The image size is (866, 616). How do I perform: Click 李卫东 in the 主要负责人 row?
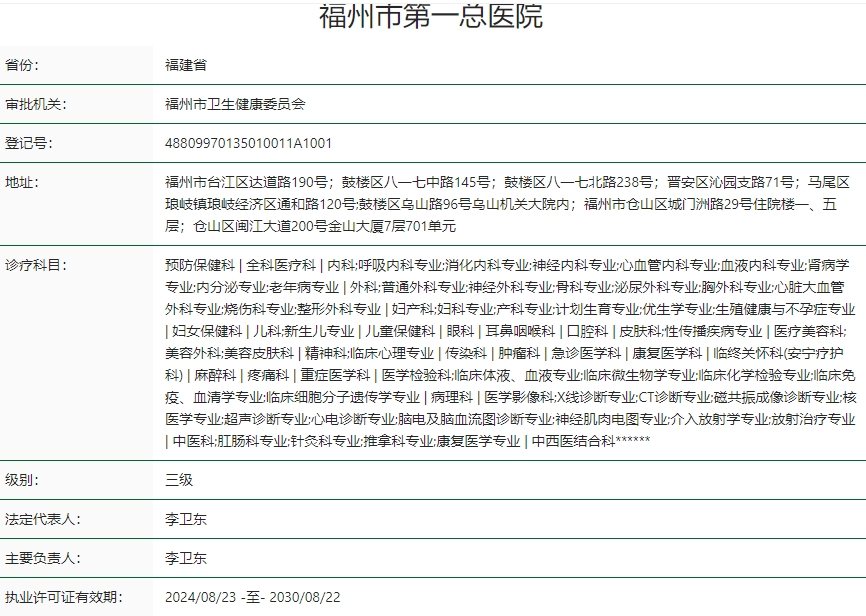tap(186, 558)
